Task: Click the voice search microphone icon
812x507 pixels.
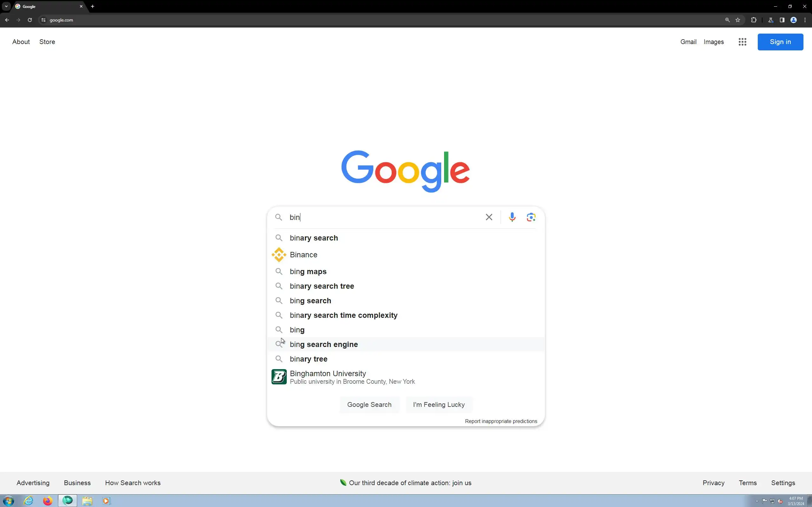Action: 512,217
